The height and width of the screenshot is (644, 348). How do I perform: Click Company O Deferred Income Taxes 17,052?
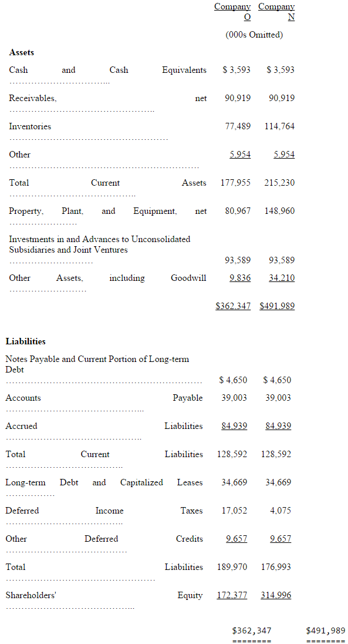(234, 511)
